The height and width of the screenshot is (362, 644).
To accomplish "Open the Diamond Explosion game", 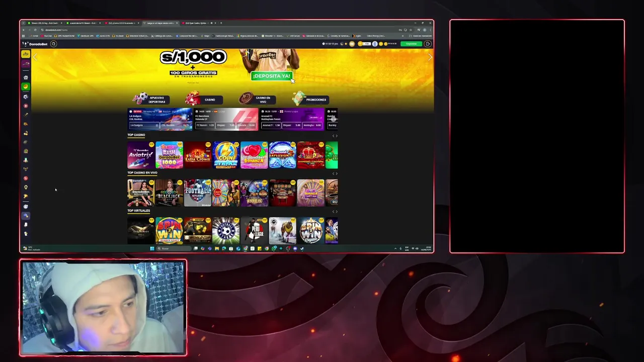I will [282, 155].
